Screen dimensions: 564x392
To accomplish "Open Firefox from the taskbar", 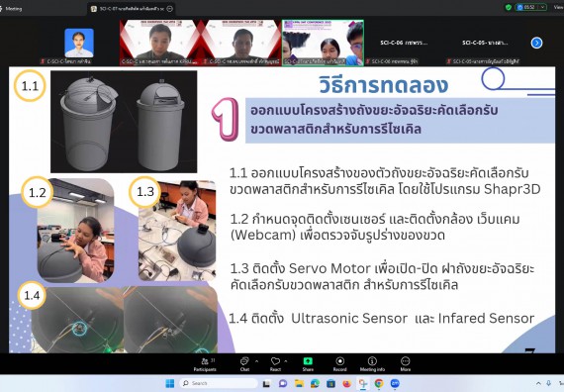I will (346, 384).
